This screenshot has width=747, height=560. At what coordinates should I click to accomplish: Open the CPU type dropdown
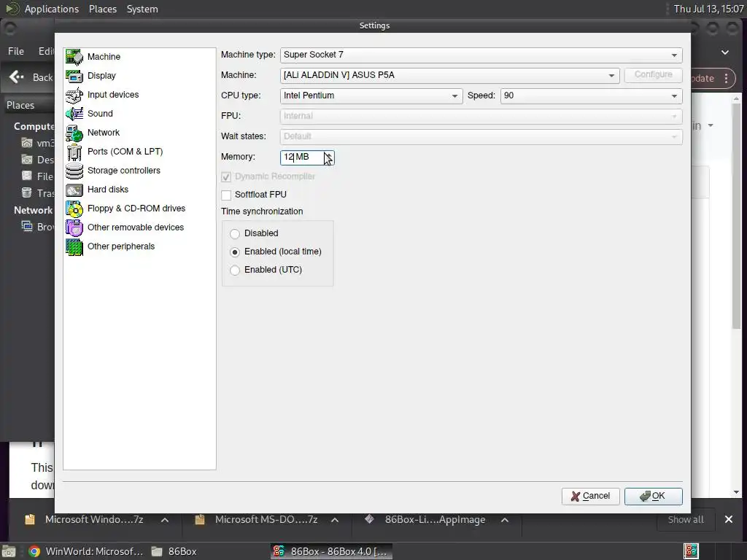371,96
